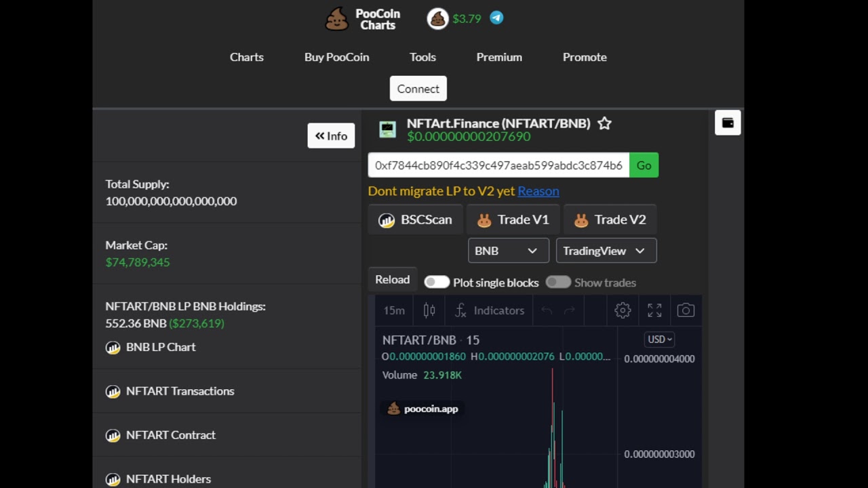Click Total Supply value 100,000,000,000,000,000
Screen dimensions: 868x488
(x=171, y=201)
